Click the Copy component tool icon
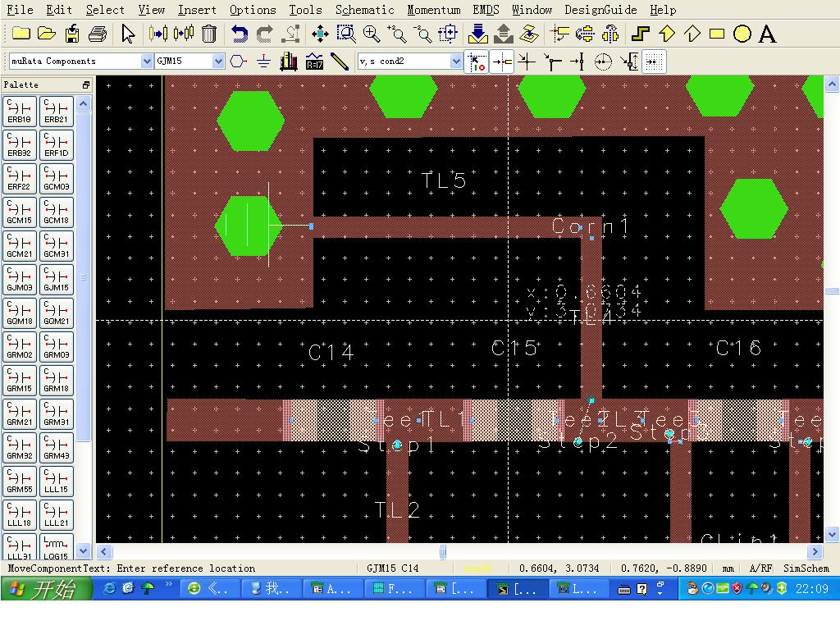The height and width of the screenshot is (630, 840). click(184, 34)
